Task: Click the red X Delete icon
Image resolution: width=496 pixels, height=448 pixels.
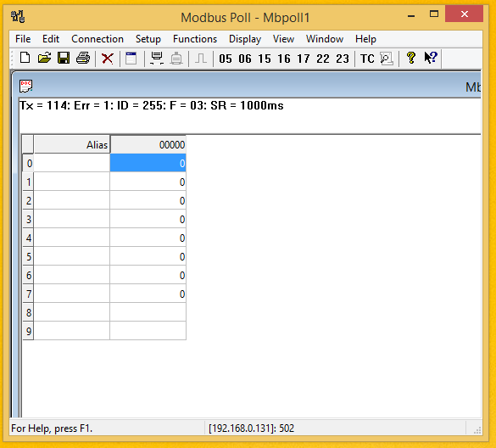Action: click(x=108, y=59)
